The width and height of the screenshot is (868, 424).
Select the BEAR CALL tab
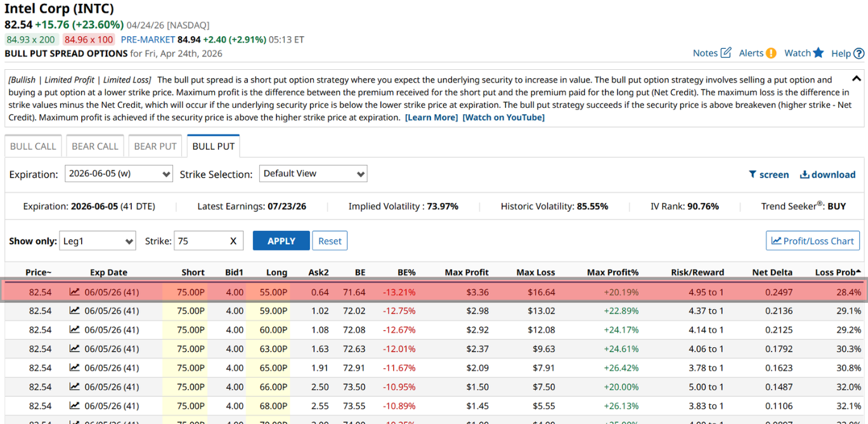[x=95, y=146]
